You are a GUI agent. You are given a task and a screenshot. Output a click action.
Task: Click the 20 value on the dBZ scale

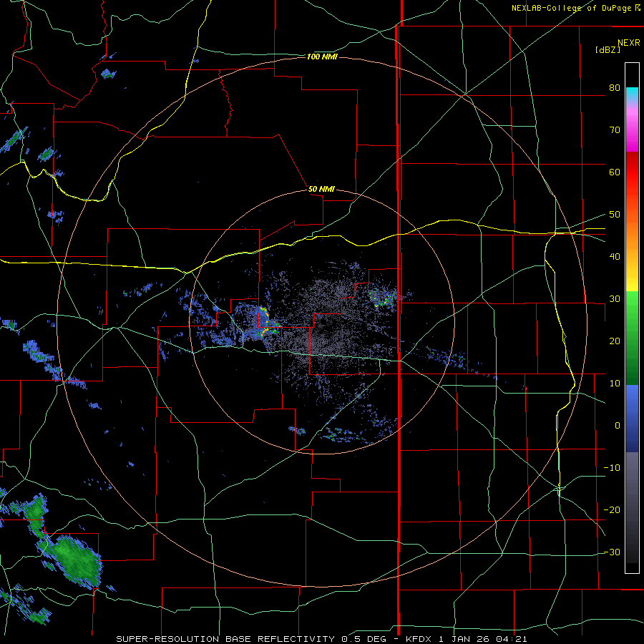615,341
